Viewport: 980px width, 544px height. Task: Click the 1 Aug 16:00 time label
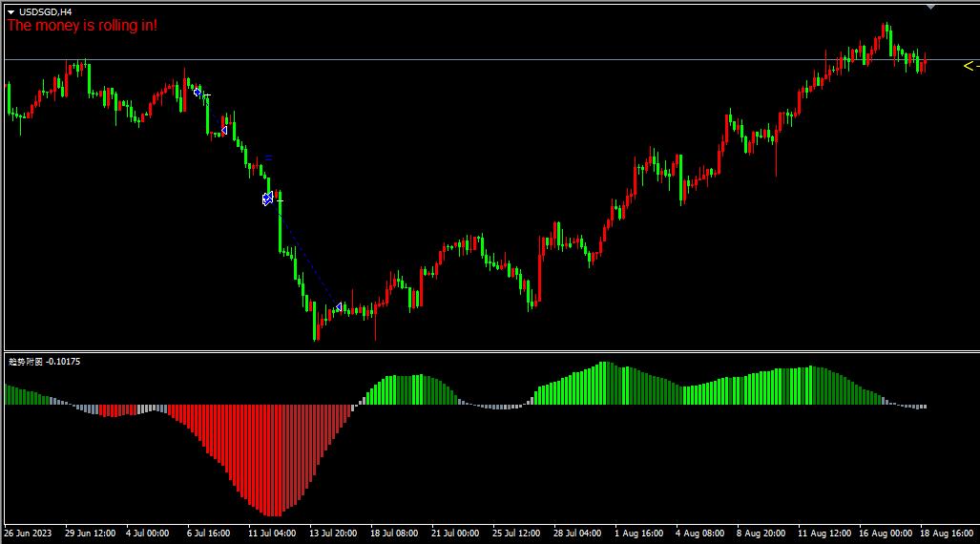tap(638, 534)
